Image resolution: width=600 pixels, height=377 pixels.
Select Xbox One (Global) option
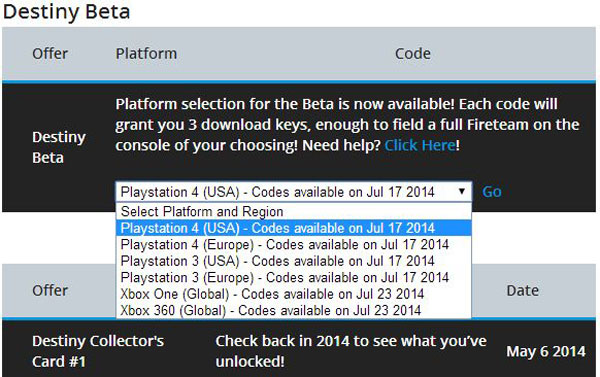point(293,294)
